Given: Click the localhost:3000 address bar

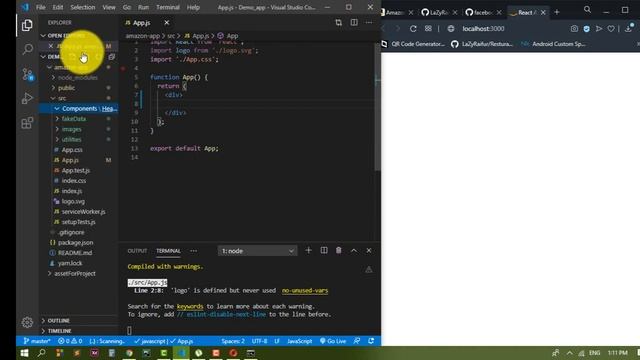Looking at the screenshot, I should pos(483,29).
